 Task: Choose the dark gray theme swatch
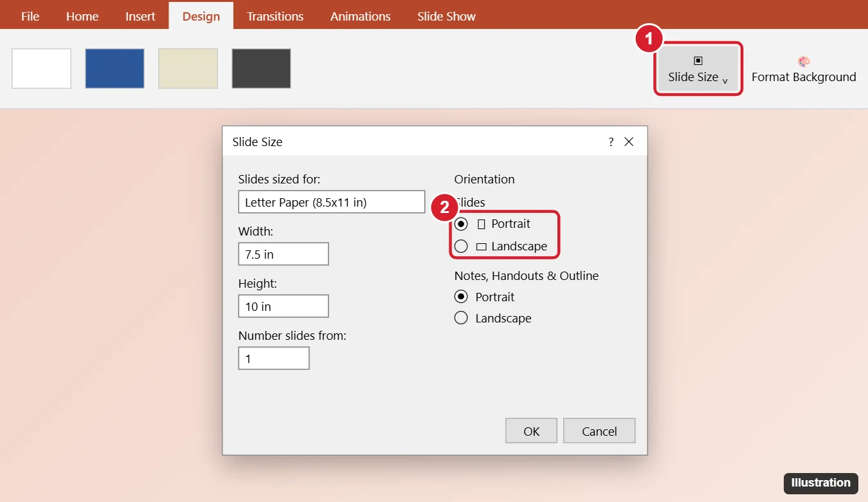coord(261,68)
